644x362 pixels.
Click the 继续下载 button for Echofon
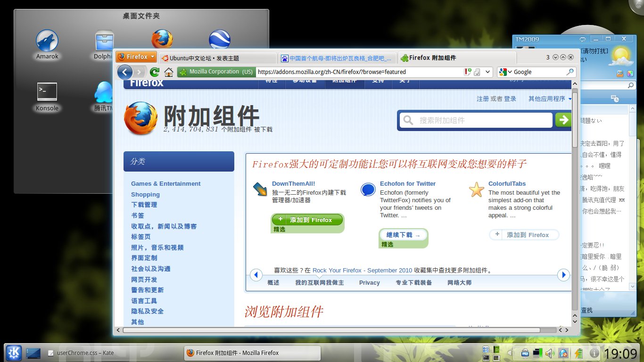pyautogui.click(x=403, y=235)
